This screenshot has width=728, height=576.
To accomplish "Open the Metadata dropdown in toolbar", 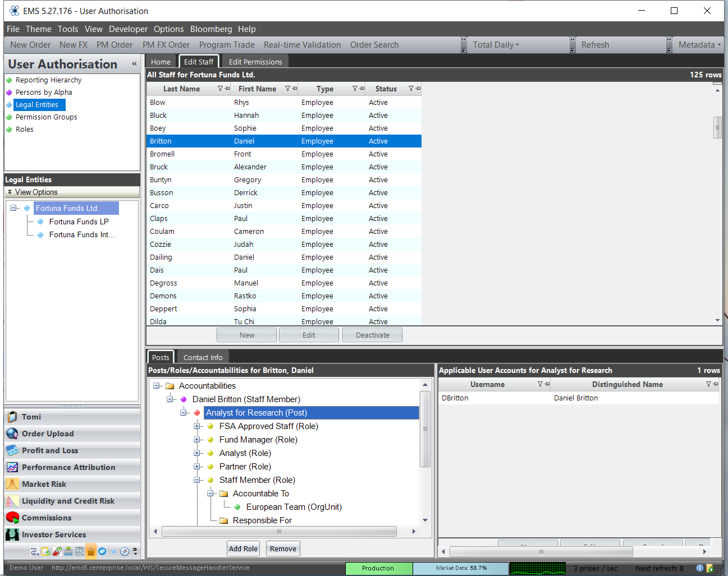I will click(x=699, y=45).
